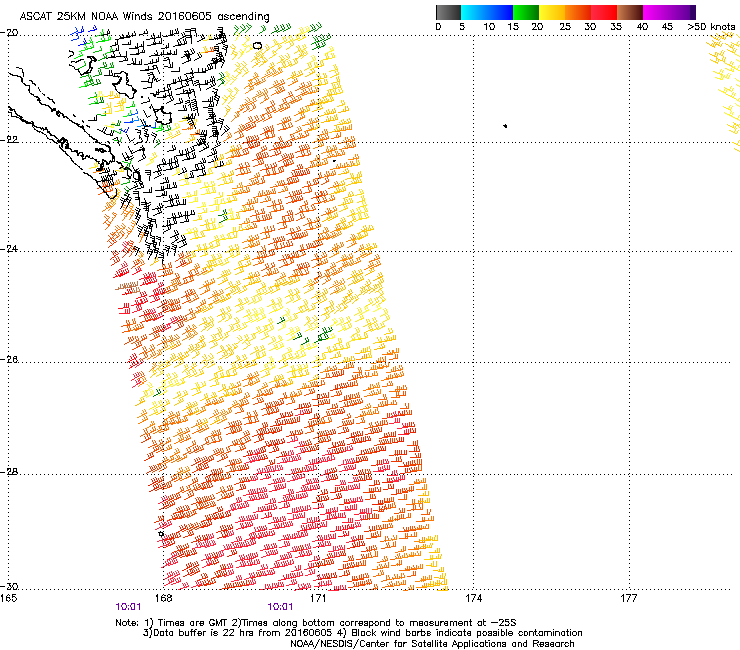Click the latitude label -22

[x=9, y=140]
